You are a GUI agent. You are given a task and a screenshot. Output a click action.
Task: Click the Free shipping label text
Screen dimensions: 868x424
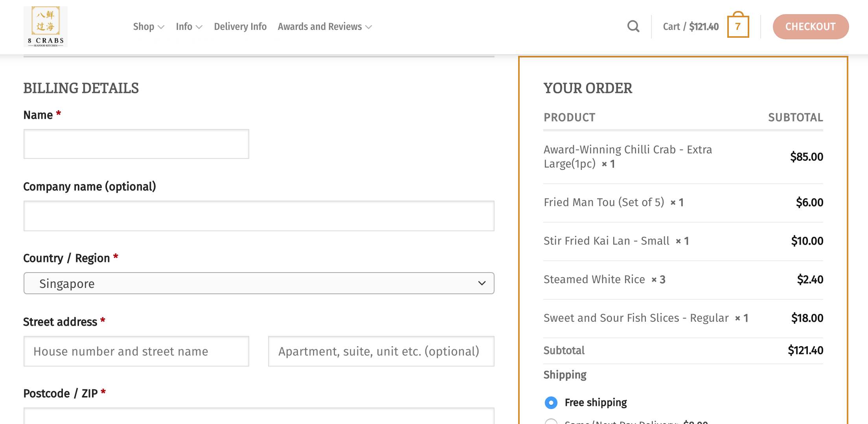[595, 402]
